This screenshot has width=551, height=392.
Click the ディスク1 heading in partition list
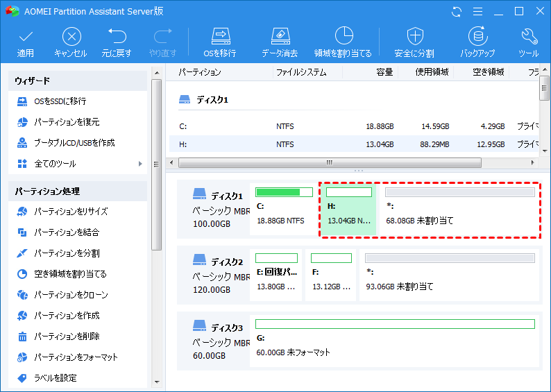(212, 100)
